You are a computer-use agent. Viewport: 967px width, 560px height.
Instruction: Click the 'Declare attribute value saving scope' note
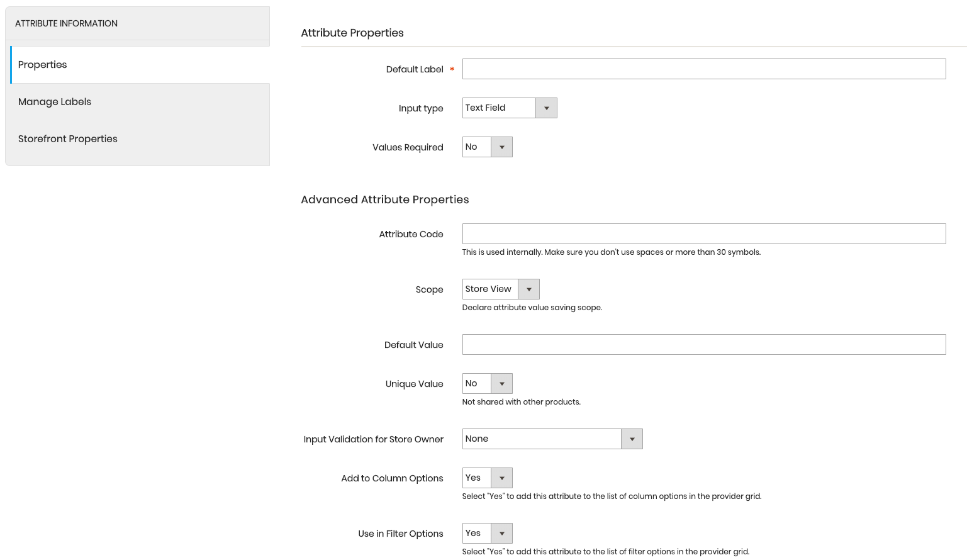532,308
